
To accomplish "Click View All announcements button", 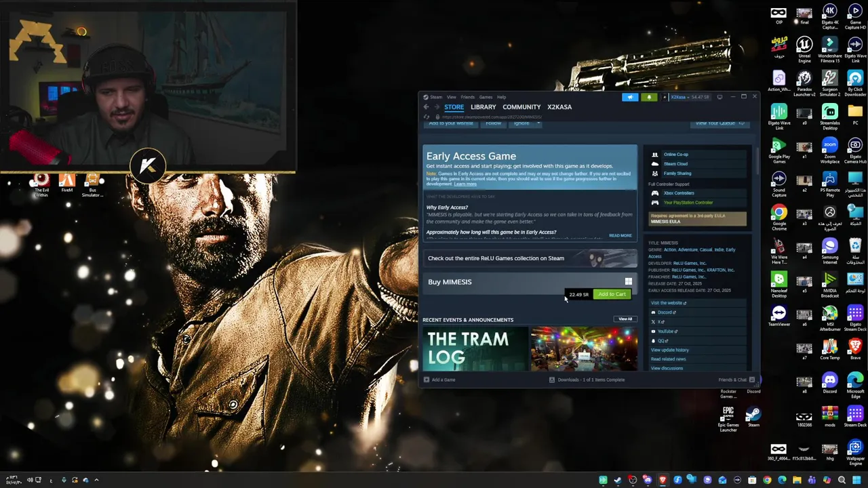I will pos(625,319).
